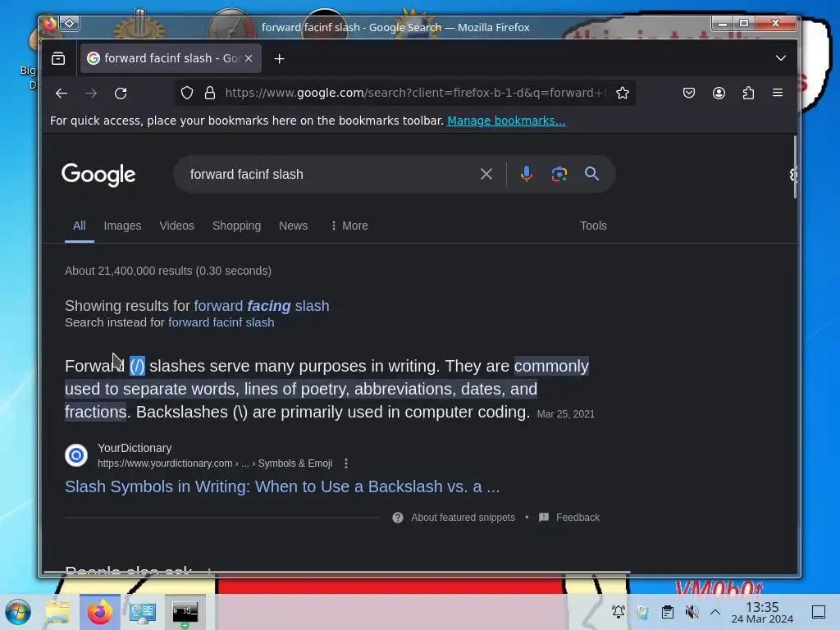
Task: Select the All results tab
Action: (x=80, y=226)
